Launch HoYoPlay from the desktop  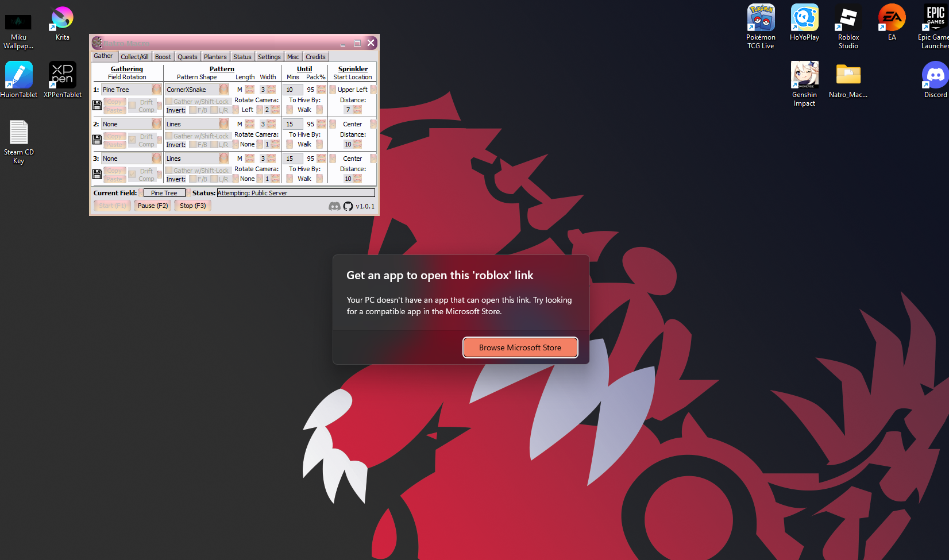point(804,23)
